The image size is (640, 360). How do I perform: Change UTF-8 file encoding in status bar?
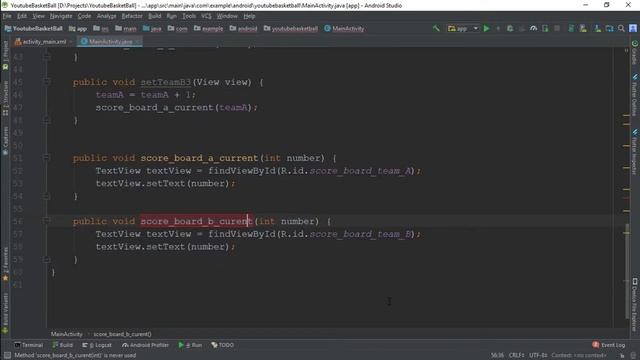[x=538, y=356]
